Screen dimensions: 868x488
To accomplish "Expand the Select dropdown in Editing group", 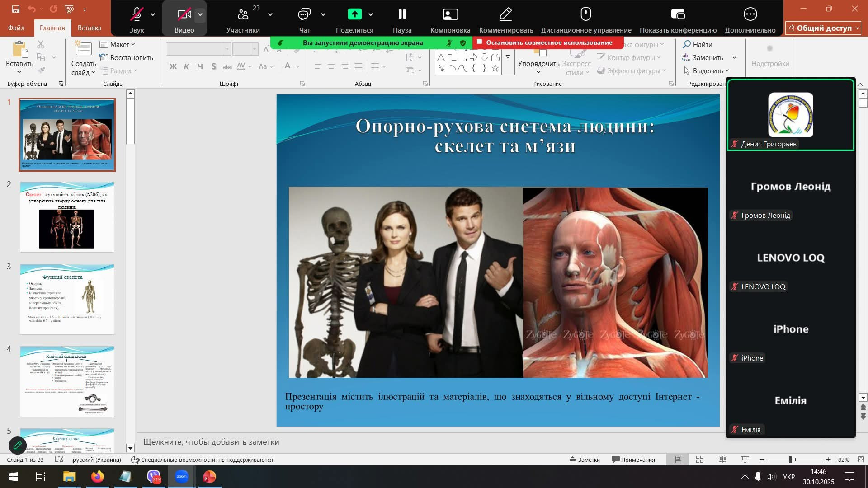I will click(x=706, y=70).
